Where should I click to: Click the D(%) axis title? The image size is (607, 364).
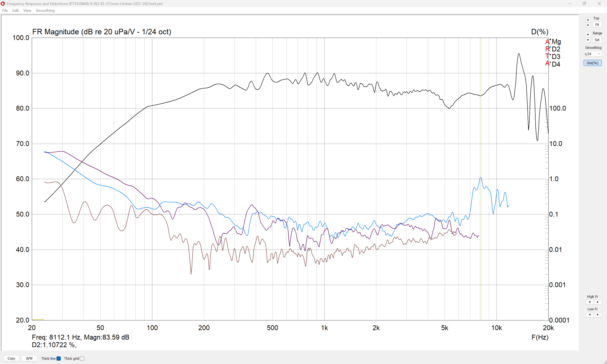click(540, 32)
